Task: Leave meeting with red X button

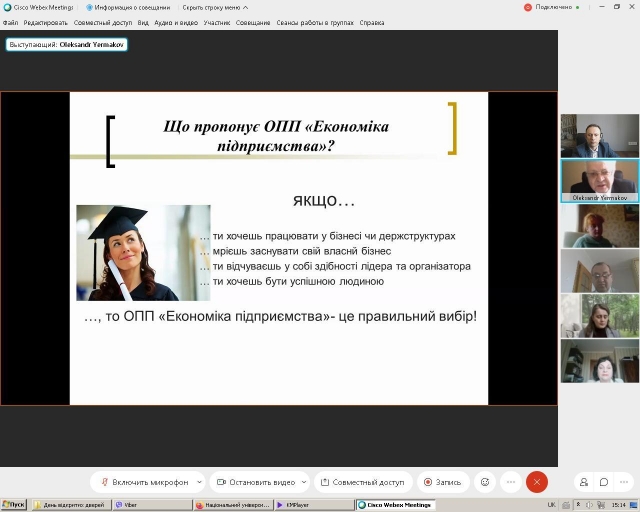Action: pyautogui.click(x=537, y=482)
